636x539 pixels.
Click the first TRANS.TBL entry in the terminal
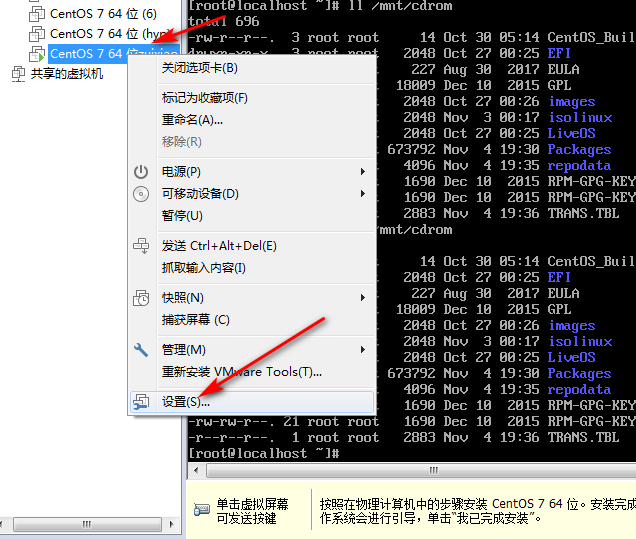coord(583,214)
